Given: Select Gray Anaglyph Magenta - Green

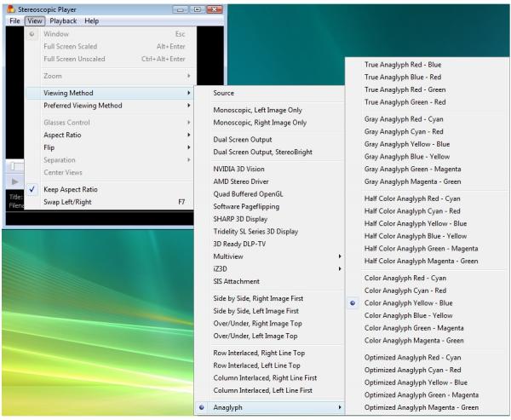Looking at the screenshot, I should click(427, 181).
